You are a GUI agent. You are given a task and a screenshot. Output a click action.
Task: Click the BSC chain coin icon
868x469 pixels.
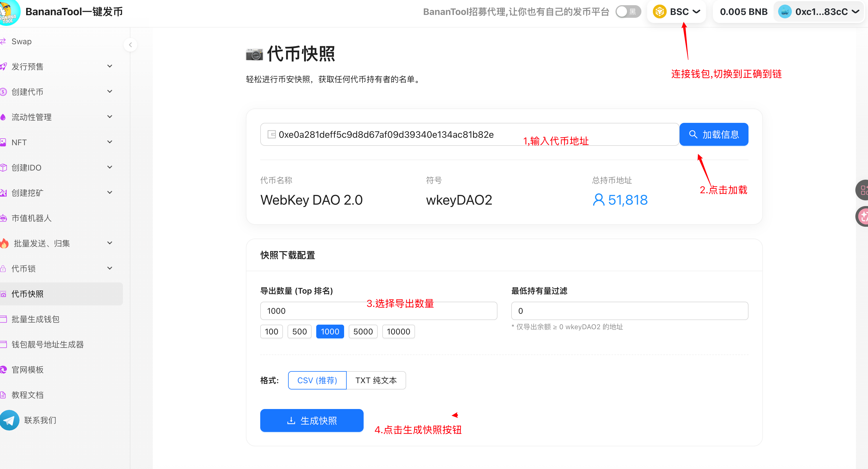click(659, 12)
